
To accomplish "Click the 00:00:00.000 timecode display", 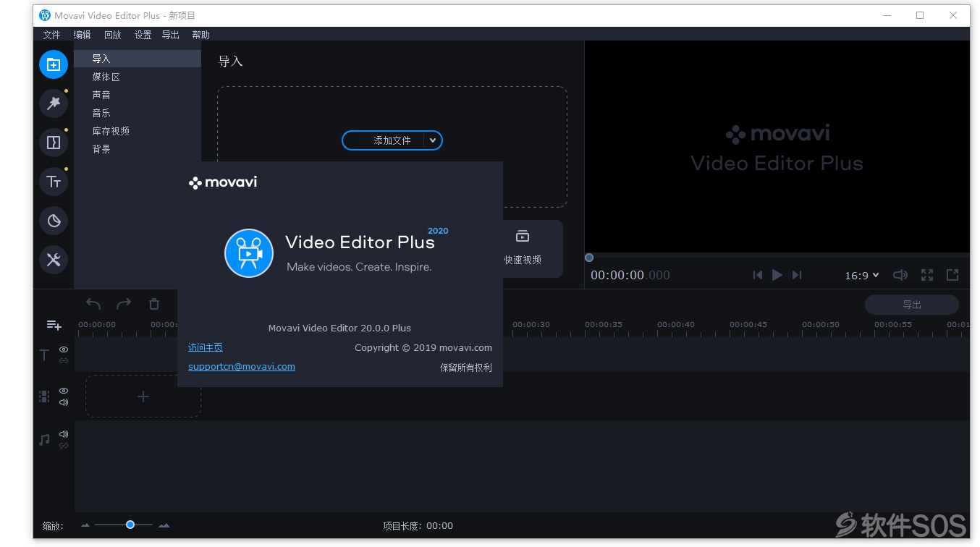I will [630, 276].
